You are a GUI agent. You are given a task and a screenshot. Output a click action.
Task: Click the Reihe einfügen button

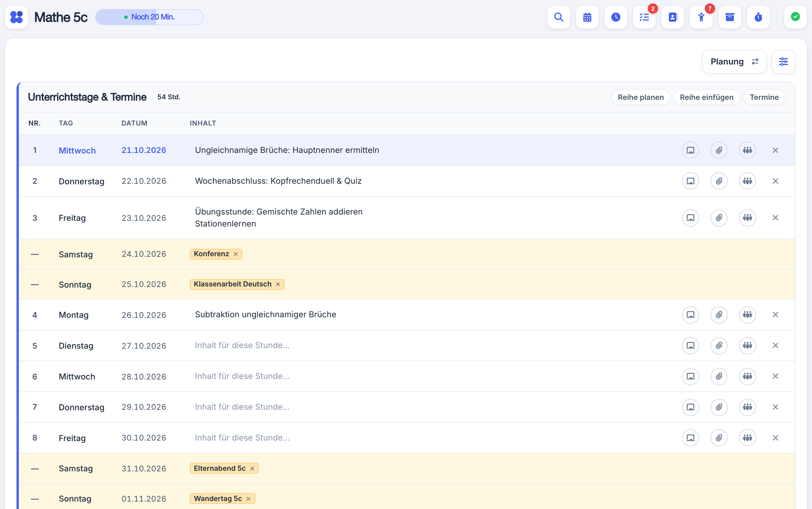tap(707, 97)
